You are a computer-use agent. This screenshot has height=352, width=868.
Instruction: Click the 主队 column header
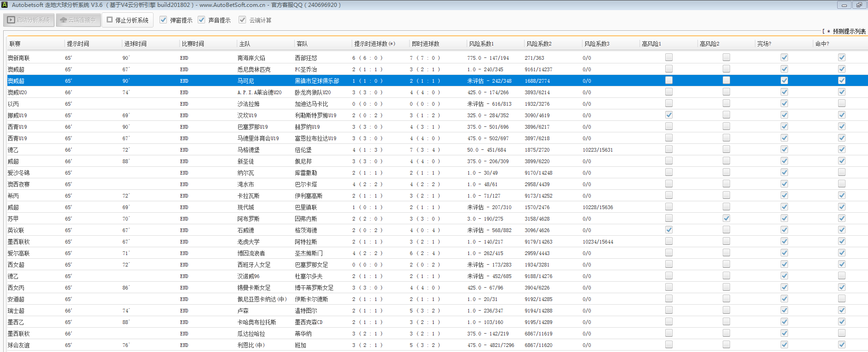pyautogui.click(x=245, y=44)
